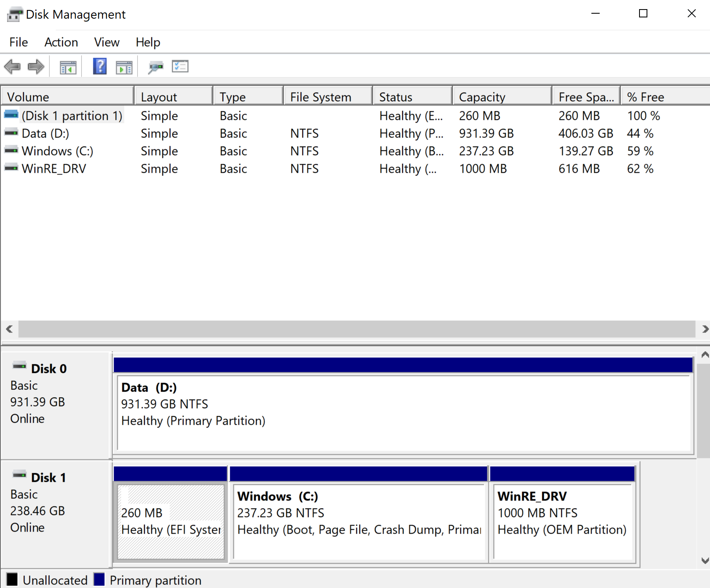Click blue Primary partition legend swatch

click(x=99, y=579)
